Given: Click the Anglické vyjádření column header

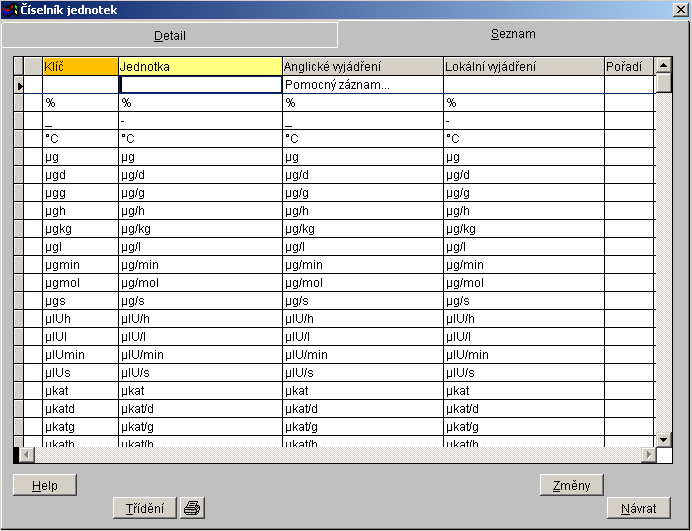Looking at the screenshot, I should pos(363,66).
